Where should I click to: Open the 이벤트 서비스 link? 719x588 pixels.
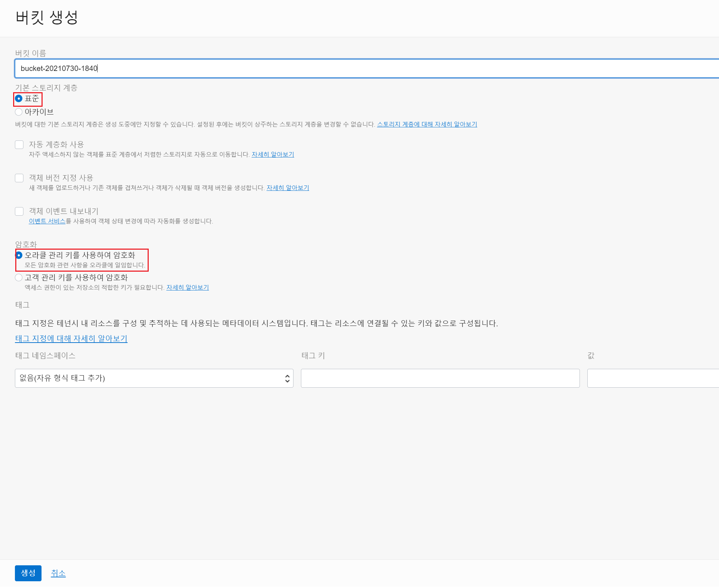pyautogui.click(x=47, y=221)
